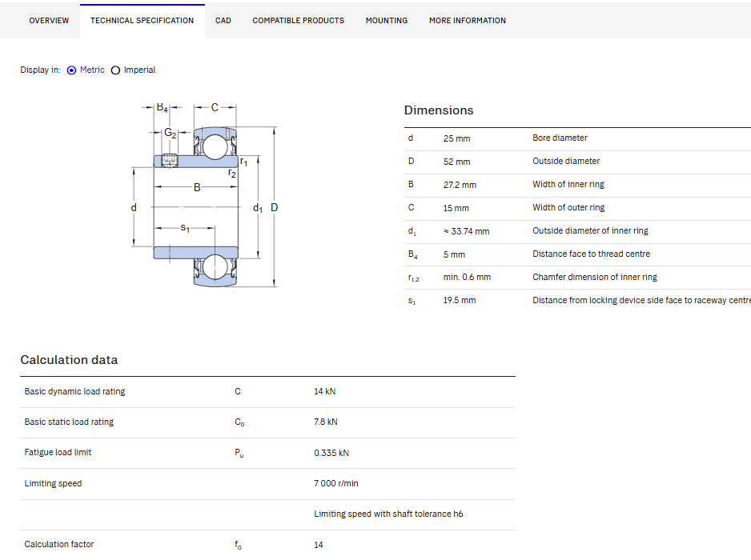This screenshot has width=751, height=560.
Task: Go to the Mounting tab
Action: coord(387,21)
